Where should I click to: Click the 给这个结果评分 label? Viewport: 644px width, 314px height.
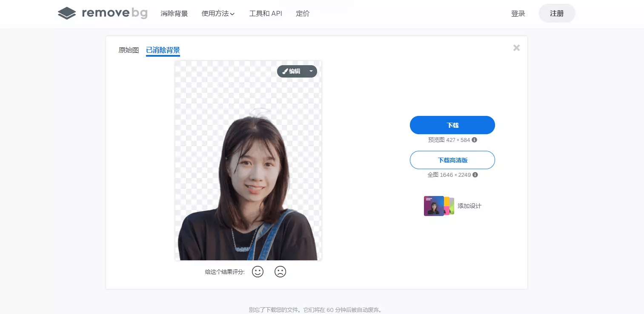(225, 272)
